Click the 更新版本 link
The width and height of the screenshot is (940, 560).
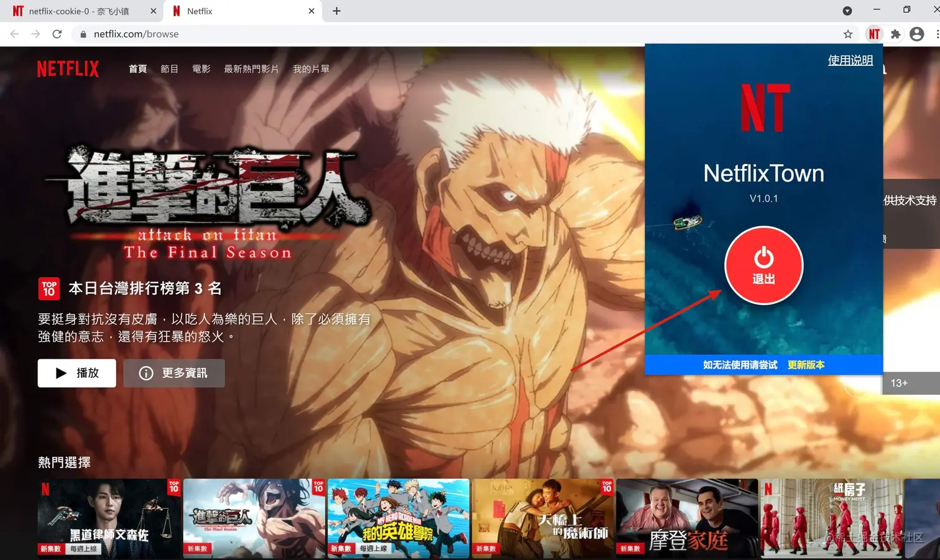[x=806, y=365]
